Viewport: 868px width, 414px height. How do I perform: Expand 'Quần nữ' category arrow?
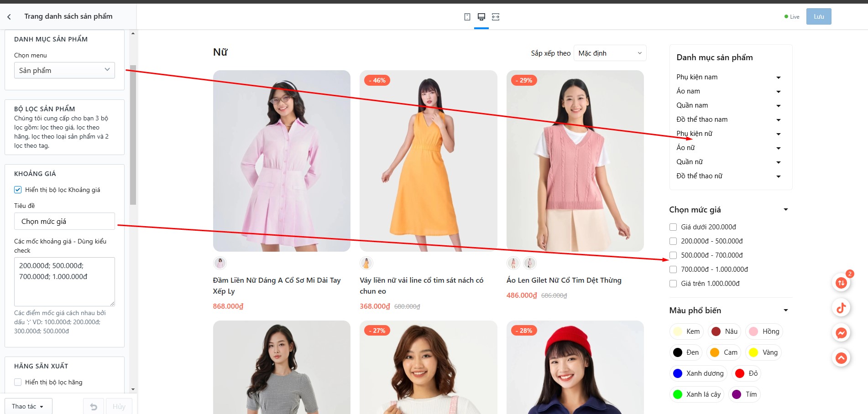click(x=779, y=162)
